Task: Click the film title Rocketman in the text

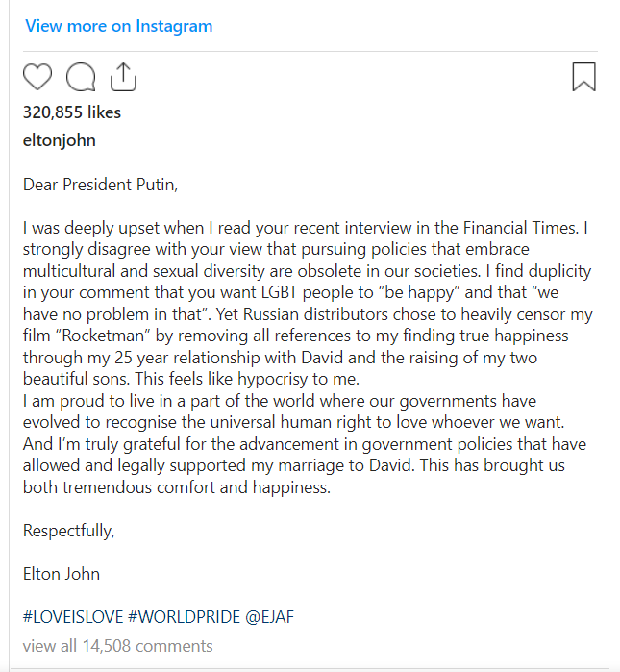Action: click(103, 336)
